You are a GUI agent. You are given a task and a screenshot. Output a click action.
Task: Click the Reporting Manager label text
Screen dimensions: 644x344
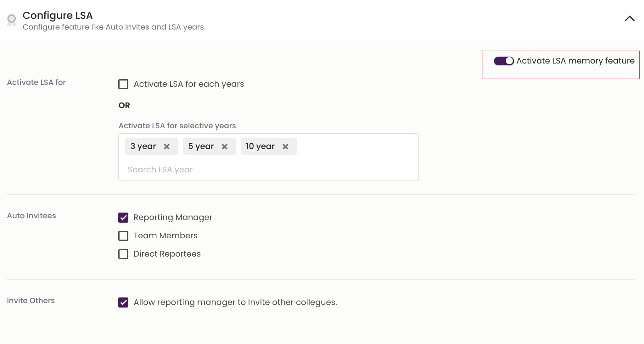[x=173, y=217]
